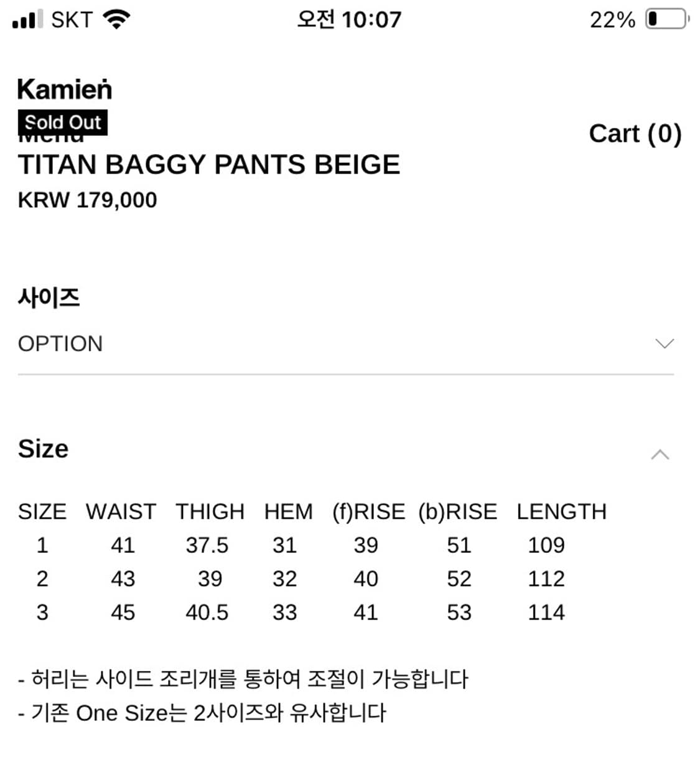
Task: Tap the 22% battery percentage
Action: (x=612, y=20)
